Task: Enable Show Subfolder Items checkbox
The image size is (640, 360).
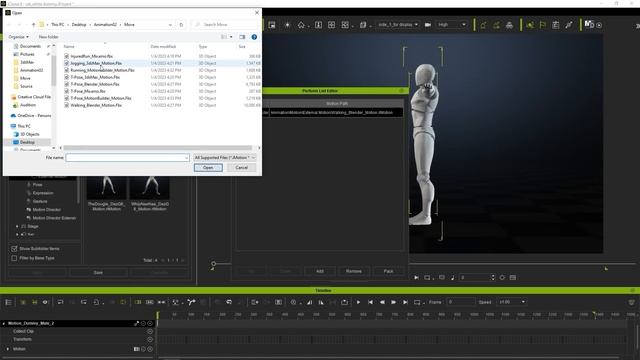Action: (x=14, y=249)
